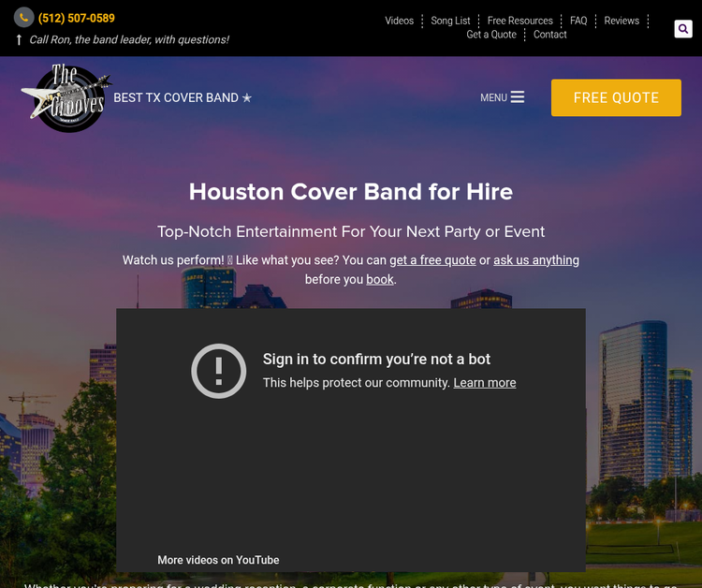Click the phone icon beside the number

23,18
